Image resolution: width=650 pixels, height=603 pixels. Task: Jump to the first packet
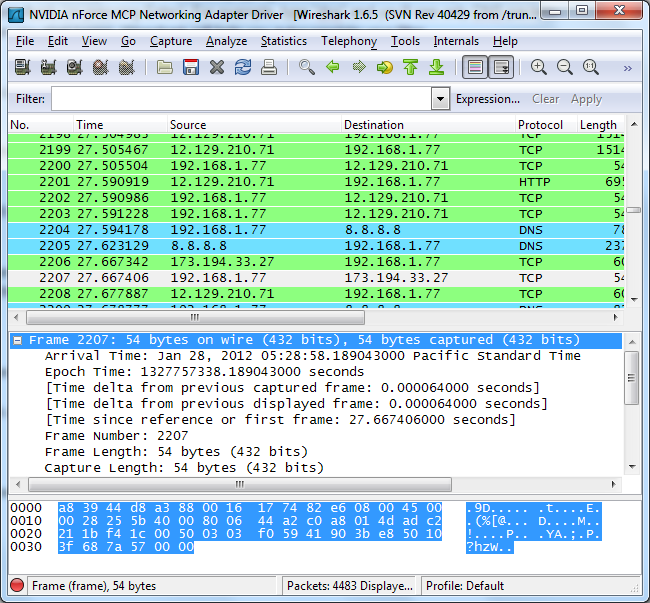(x=410, y=68)
